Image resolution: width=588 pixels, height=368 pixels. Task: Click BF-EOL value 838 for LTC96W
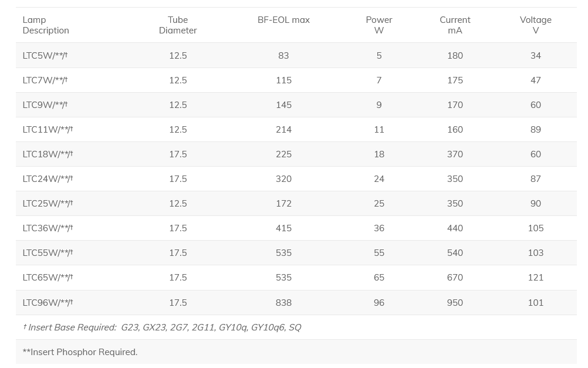pos(283,302)
